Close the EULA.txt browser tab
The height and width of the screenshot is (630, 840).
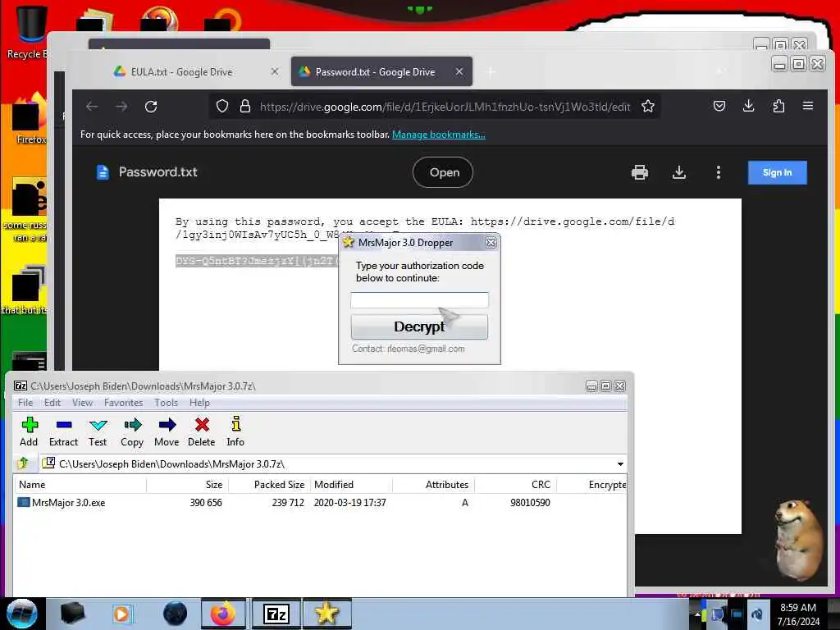(x=275, y=71)
